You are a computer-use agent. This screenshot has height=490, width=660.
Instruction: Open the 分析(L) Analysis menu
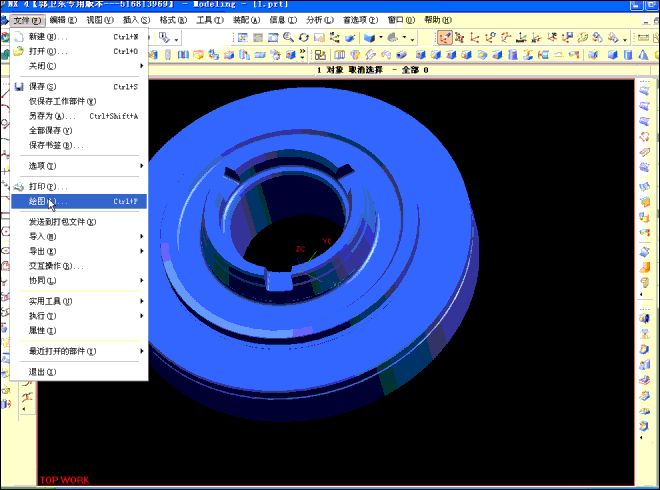pyautogui.click(x=320, y=20)
